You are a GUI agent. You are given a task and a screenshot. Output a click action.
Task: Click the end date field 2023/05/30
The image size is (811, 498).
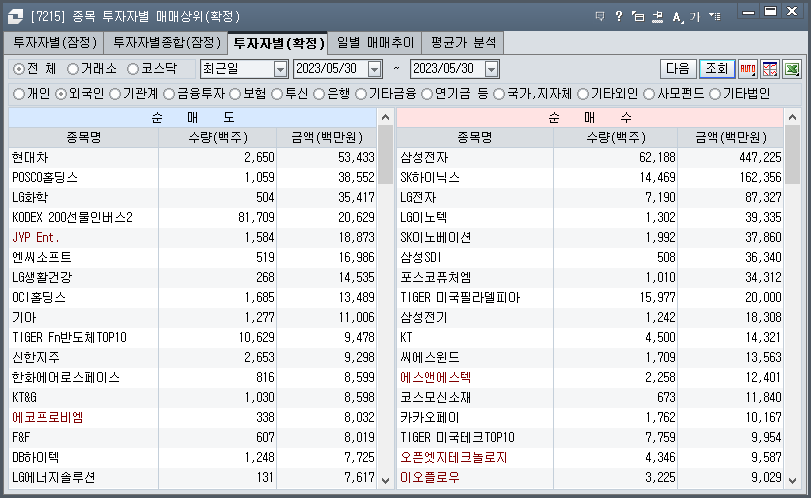447,69
